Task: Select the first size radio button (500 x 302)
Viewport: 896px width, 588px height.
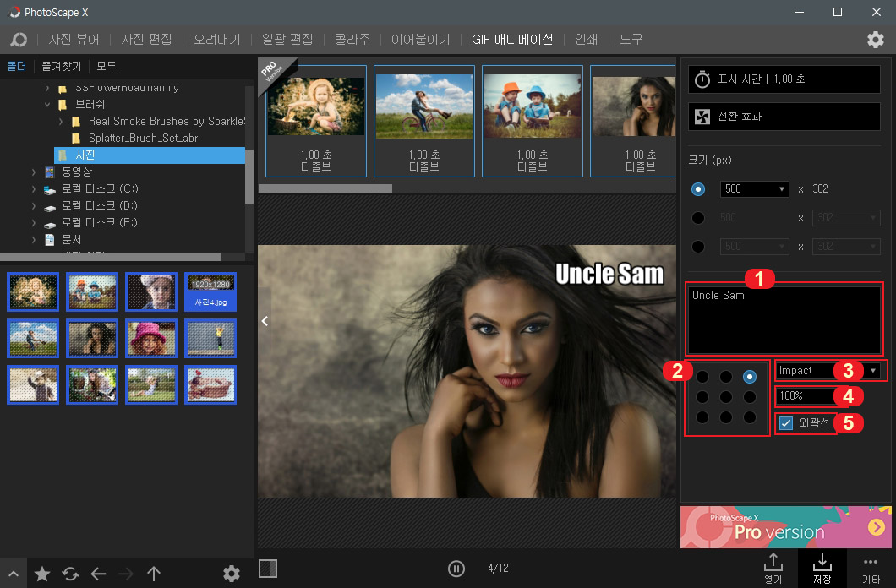Action: click(x=698, y=189)
